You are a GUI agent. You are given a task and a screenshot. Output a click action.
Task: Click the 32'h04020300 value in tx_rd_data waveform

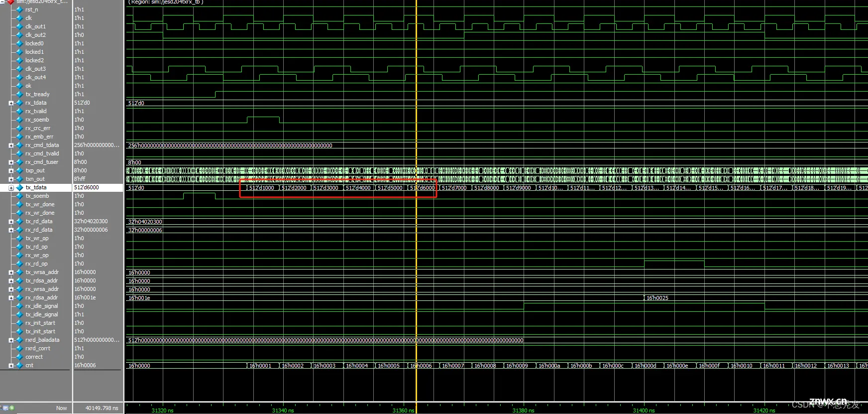coord(145,222)
